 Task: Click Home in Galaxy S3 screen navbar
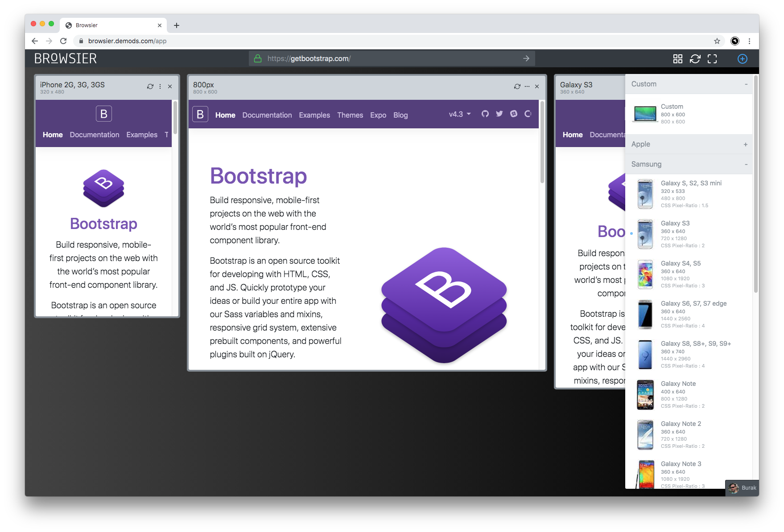pyautogui.click(x=573, y=135)
